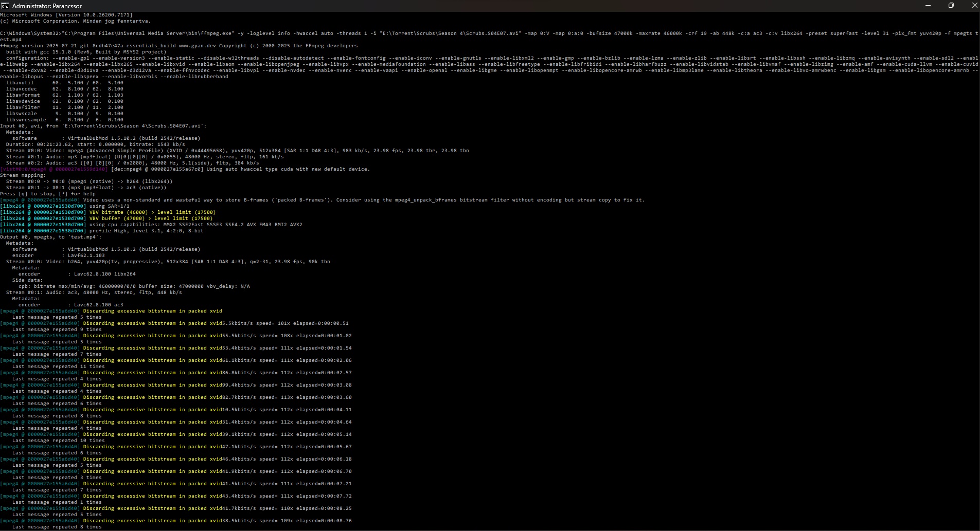Restore down the Parancssor window
This screenshot has height=531, width=980.
[x=951, y=6]
